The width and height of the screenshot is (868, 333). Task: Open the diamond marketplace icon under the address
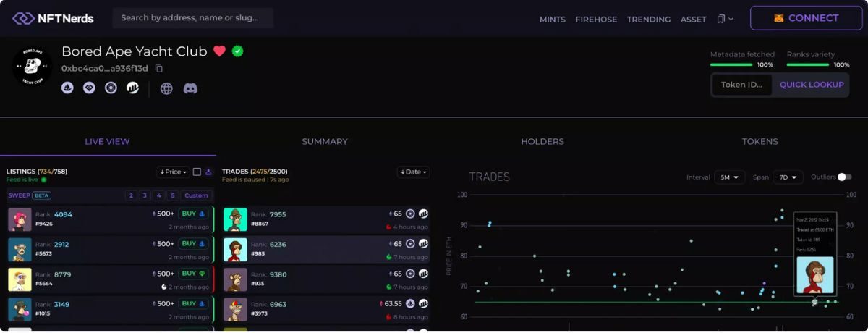(x=89, y=88)
